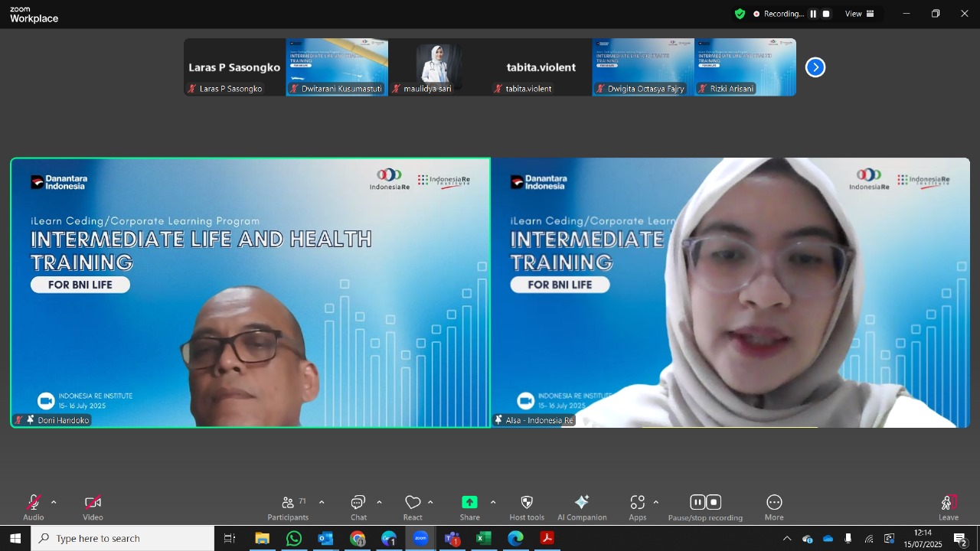Expand the Chat options caret
The height and width of the screenshot is (551, 980).
point(379,502)
